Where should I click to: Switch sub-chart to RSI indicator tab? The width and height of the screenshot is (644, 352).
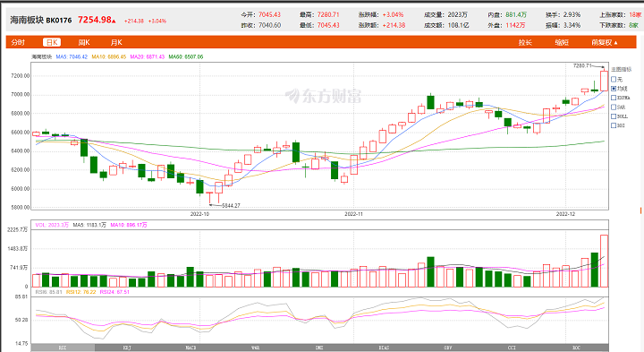(x=63, y=348)
